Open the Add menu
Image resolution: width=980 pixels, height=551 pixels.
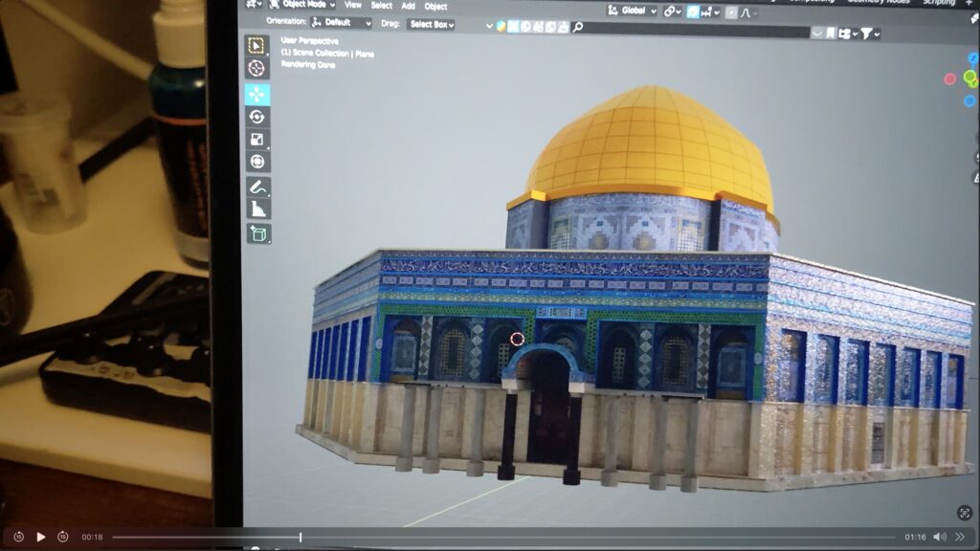click(408, 7)
